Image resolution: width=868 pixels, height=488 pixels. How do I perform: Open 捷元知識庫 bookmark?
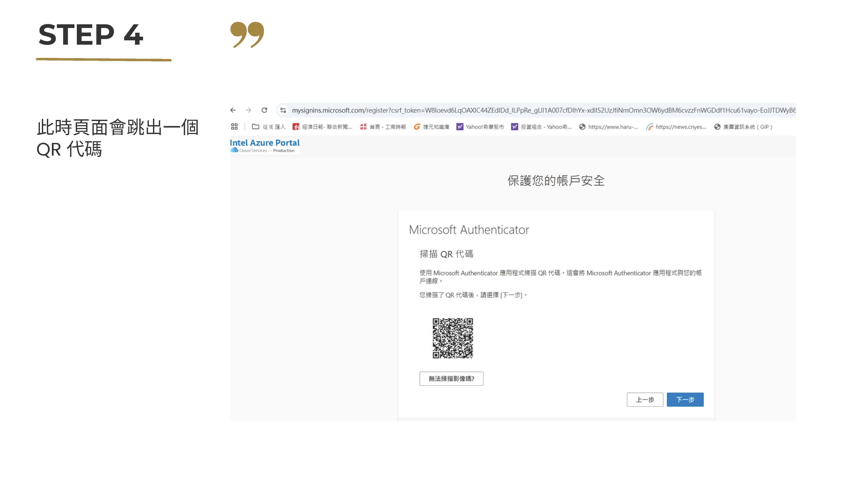(432, 127)
